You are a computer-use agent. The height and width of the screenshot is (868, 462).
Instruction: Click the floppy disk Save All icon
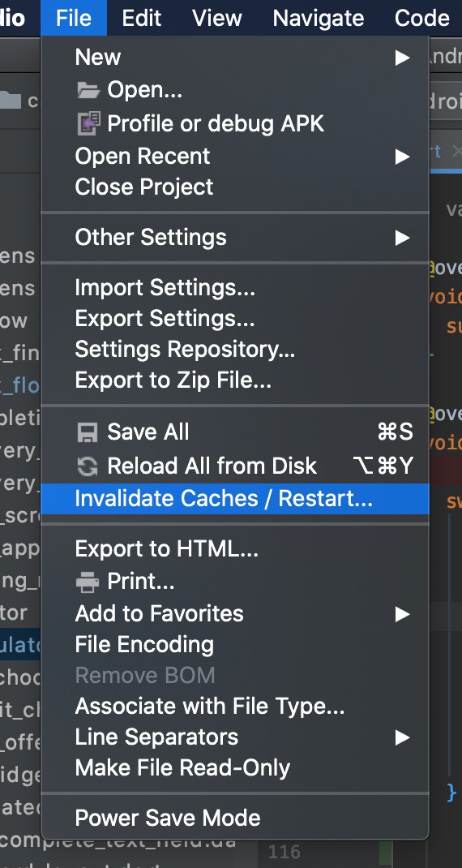pyautogui.click(x=88, y=432)
